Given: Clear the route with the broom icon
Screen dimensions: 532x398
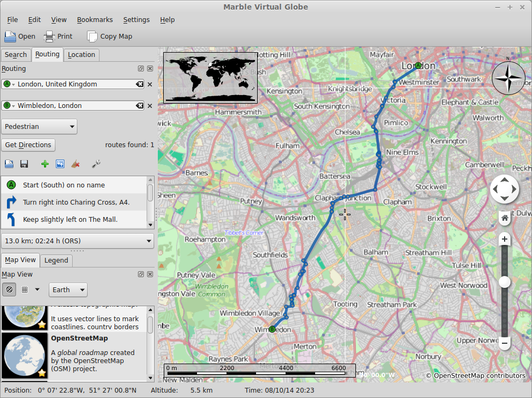Looking at the screenshot, I should point(76,164).
